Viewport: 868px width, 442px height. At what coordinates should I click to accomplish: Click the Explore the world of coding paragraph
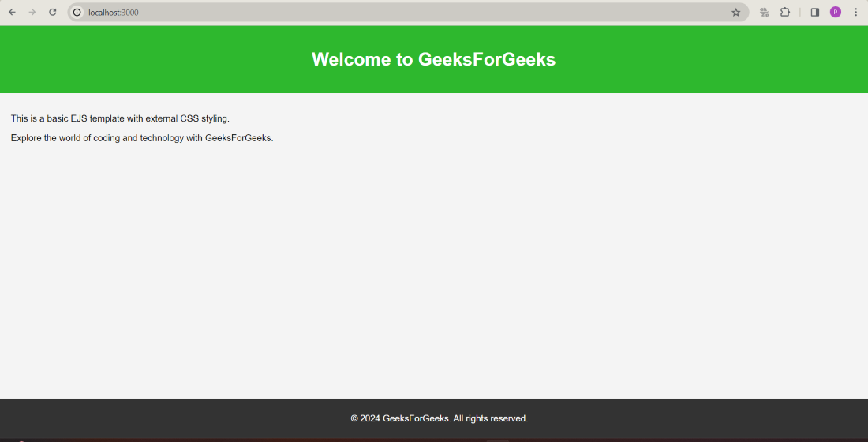click(x=142, y=138)
